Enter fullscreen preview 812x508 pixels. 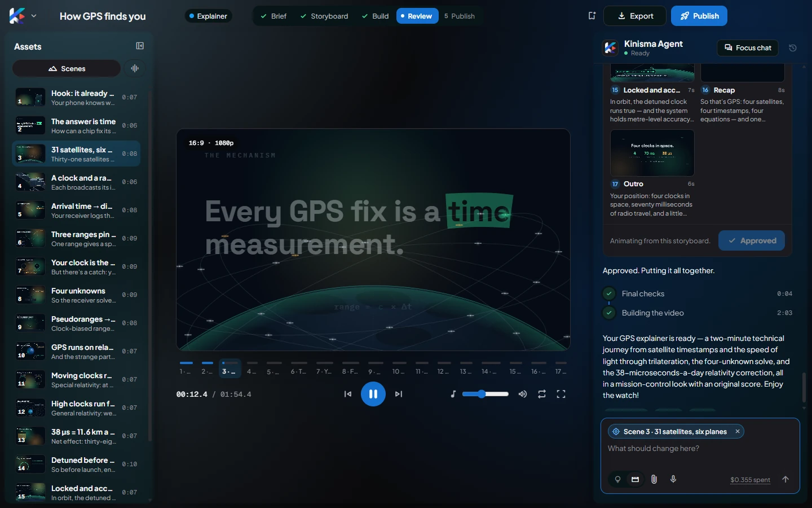[x=561, y=394]
